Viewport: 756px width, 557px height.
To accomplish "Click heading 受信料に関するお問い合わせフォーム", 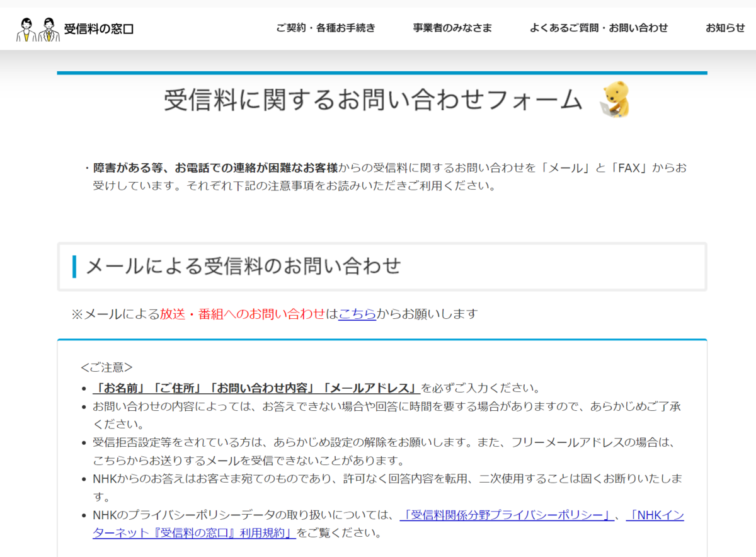I will 374,100.
